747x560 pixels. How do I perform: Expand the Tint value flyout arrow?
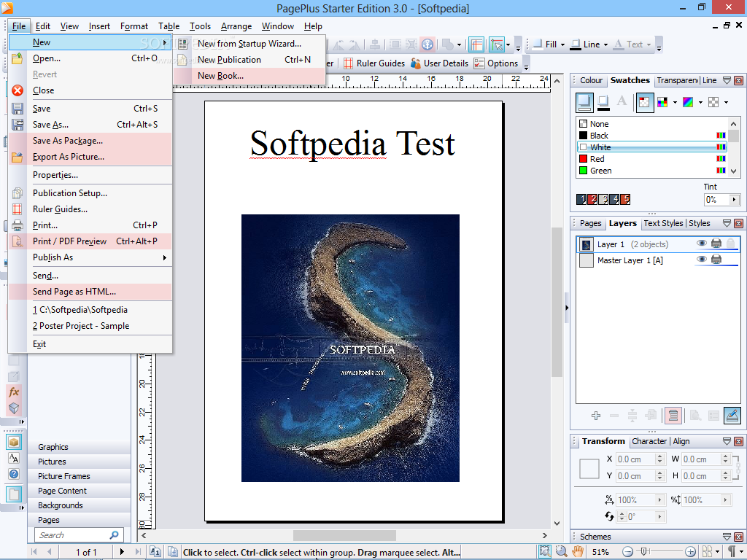pos(734,200)
